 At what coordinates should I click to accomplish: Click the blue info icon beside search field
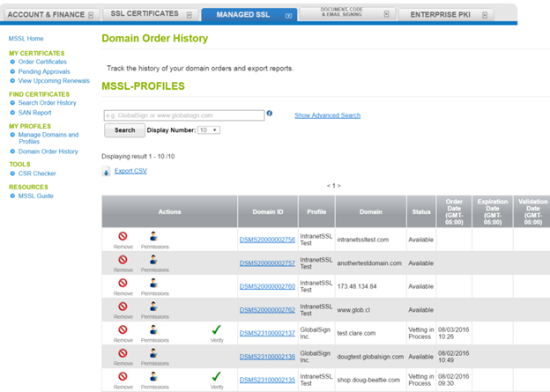point(270,114)
